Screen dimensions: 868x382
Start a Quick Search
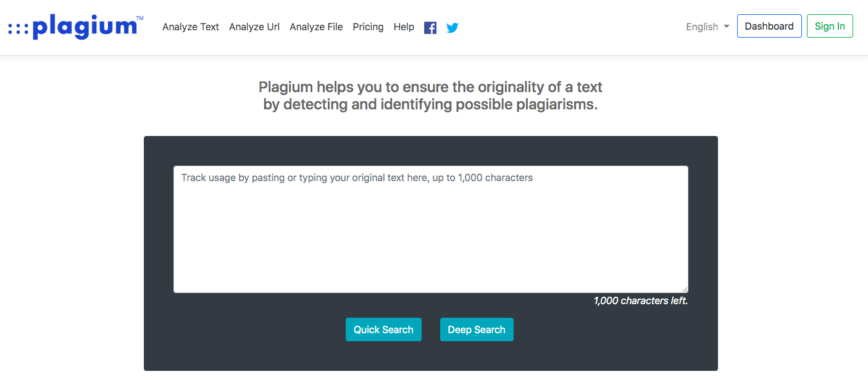click(x=383, y=329)
